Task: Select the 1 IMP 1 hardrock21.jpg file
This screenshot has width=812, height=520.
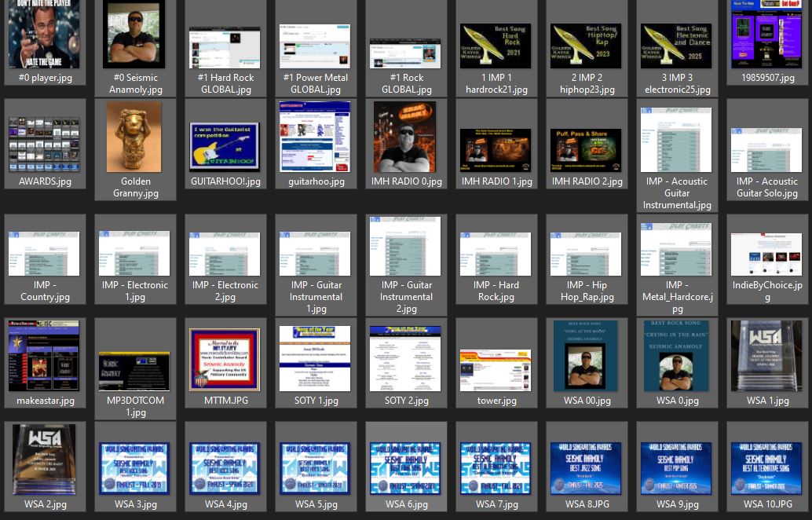Action: pos(496,46)
